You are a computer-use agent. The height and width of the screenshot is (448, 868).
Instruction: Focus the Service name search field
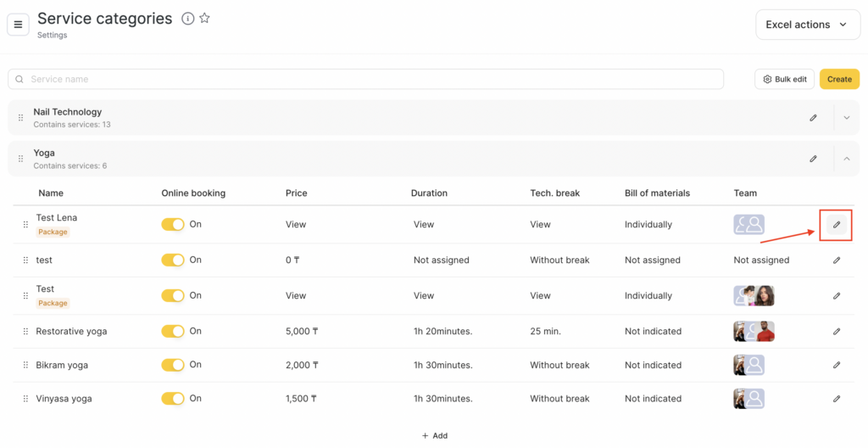coord(366,79)
